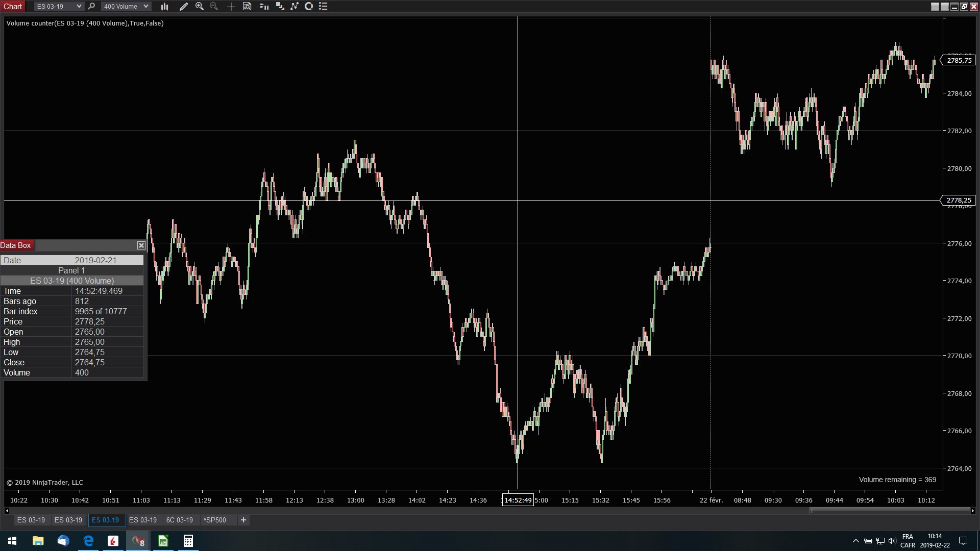Switch to the ^SP500 tab
The height and width of the screenshot is (551, 980).
pyautogui.click(x=214, y=520)
